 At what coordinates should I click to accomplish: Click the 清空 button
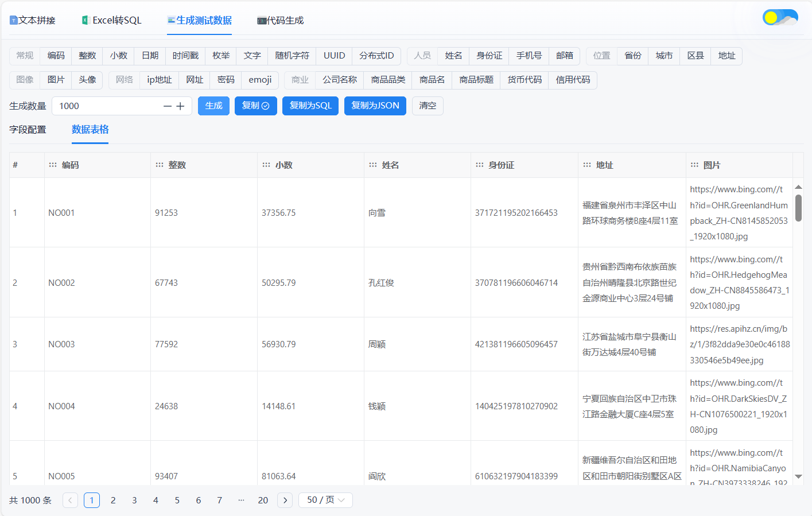(428, 106)
